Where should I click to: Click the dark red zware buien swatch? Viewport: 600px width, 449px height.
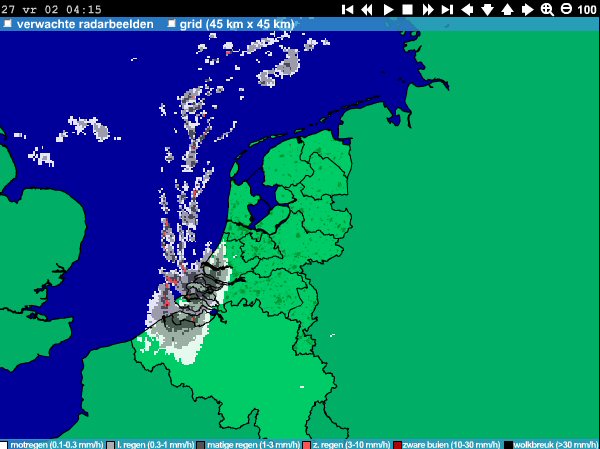397,445
